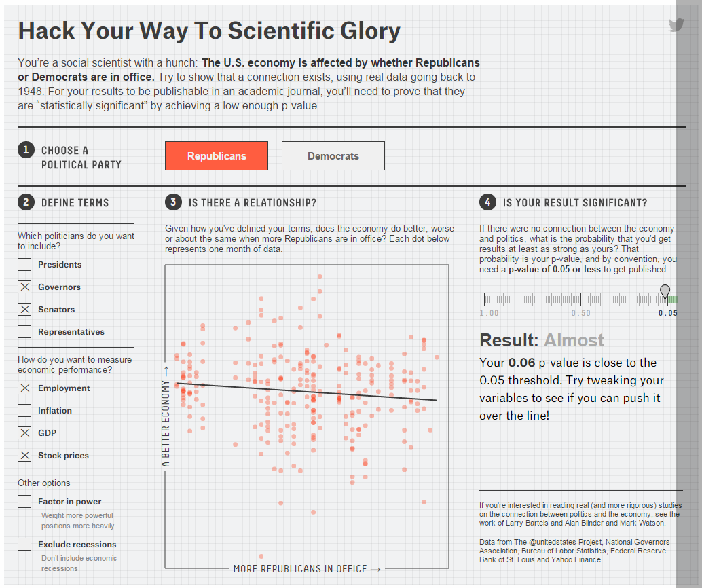Select the Republicans party button

point(217,156)
